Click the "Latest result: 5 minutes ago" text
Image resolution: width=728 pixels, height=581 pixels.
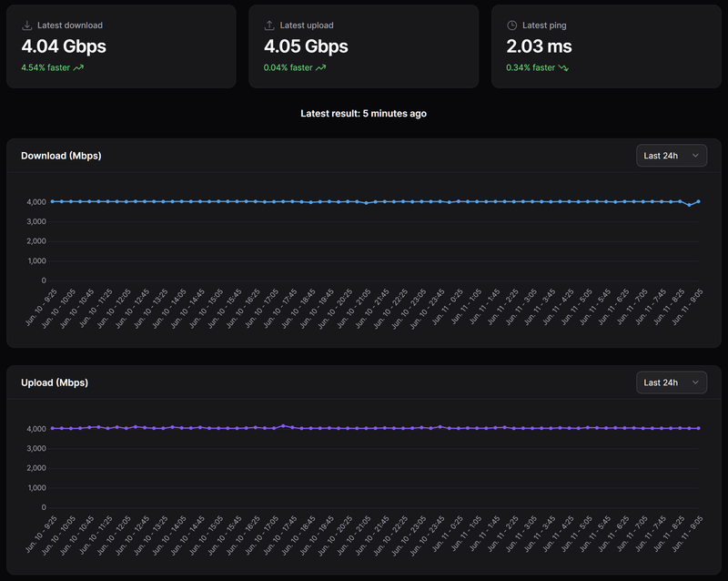click(x=364, y=114)
